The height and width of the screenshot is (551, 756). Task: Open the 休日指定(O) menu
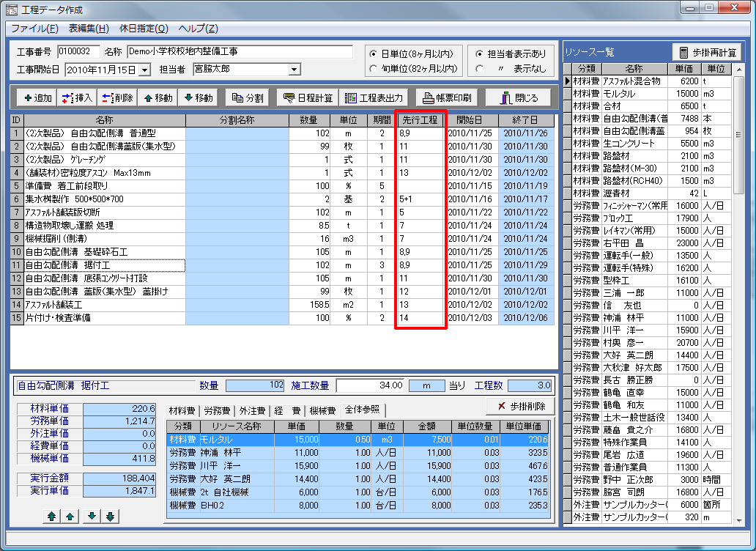tap(144, 29)
